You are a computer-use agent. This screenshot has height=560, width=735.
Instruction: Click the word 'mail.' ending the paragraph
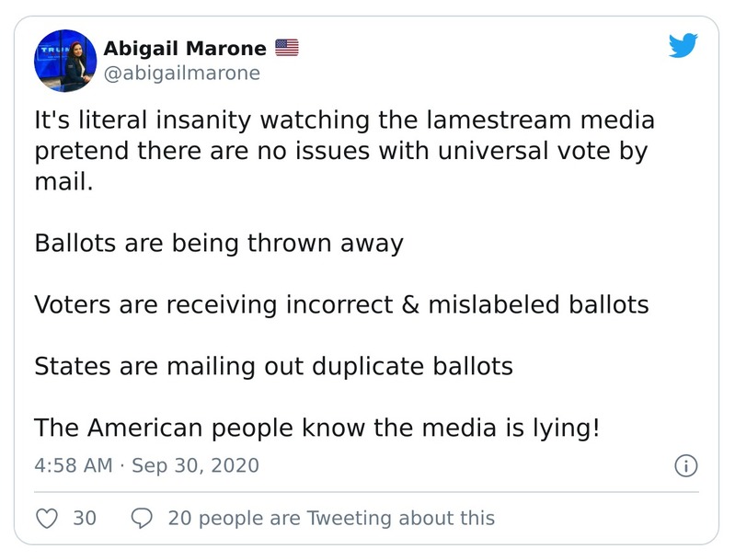click(63, 182)
